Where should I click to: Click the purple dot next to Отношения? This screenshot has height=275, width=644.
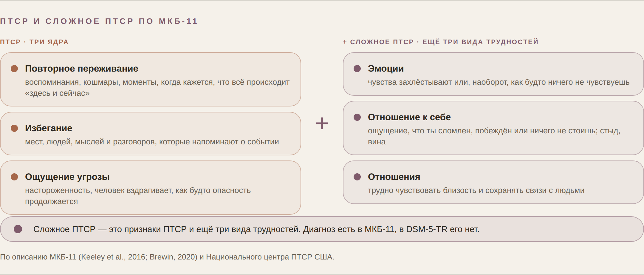pos(357,177)
